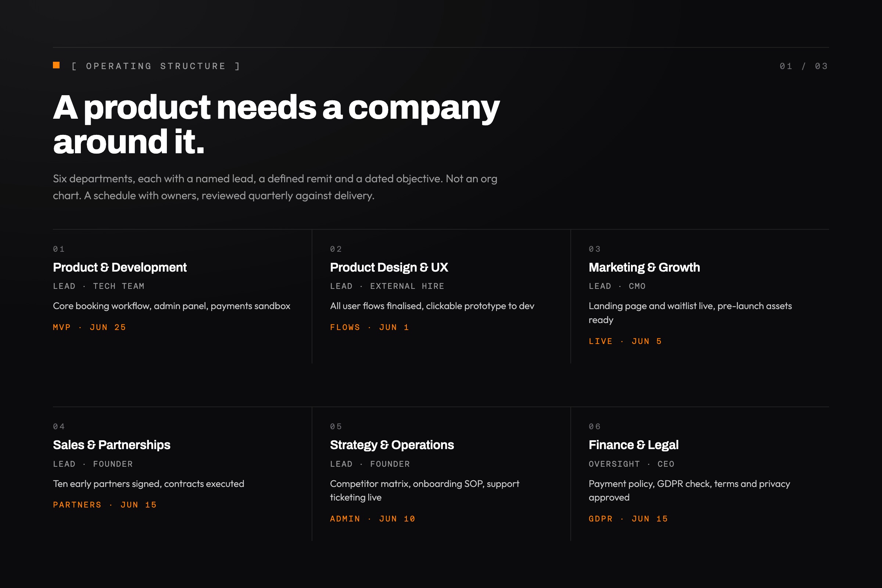Viewport: 882px width, 588px height.
Task: Select the Operating Structure section label
Action: coord(155,67)
